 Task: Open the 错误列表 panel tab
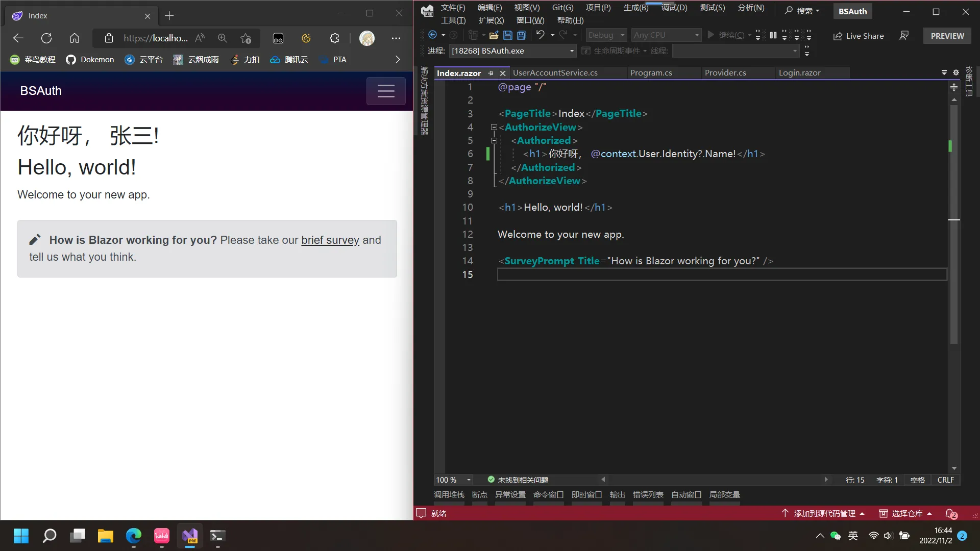point(648,495)
